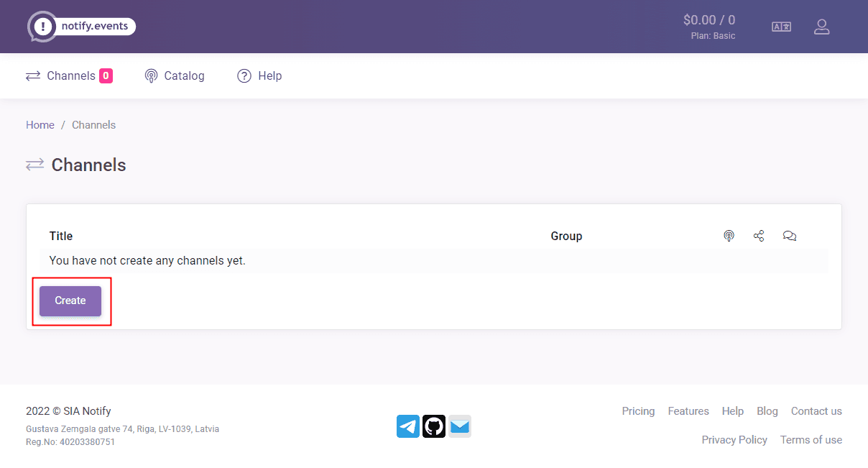Go to Home via breadcrumb
Viewport: 868px width, 468px height.
[40, 125]
